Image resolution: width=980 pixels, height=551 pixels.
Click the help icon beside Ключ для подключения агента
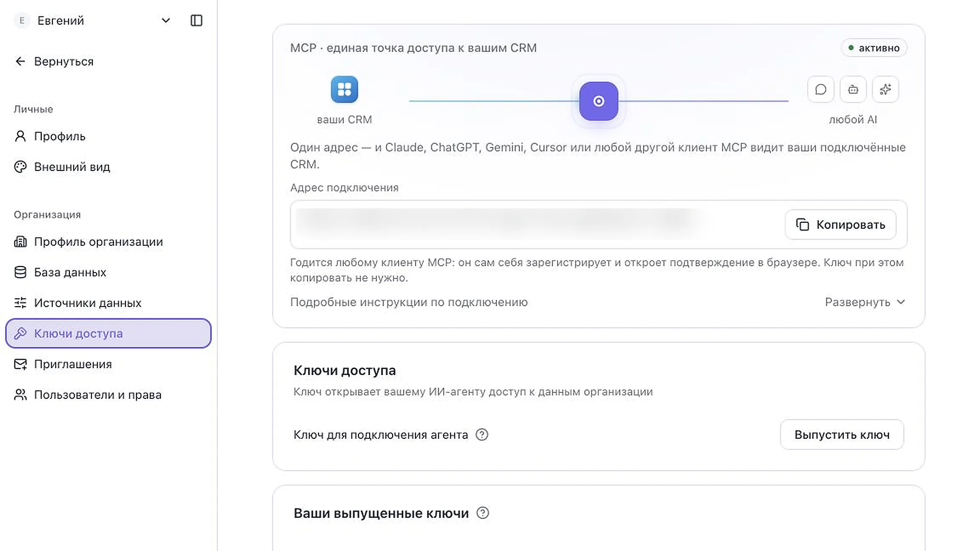coord(482,435)
